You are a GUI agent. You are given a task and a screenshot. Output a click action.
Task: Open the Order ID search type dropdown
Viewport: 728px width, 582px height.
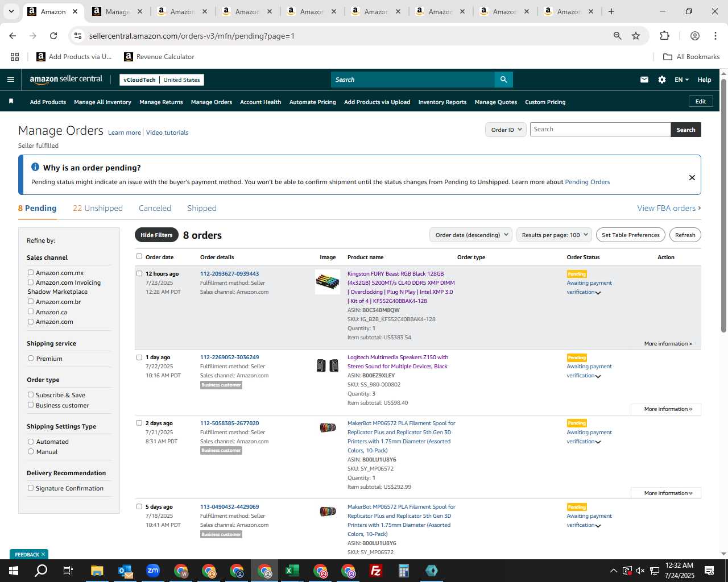(x=506, y=130)
